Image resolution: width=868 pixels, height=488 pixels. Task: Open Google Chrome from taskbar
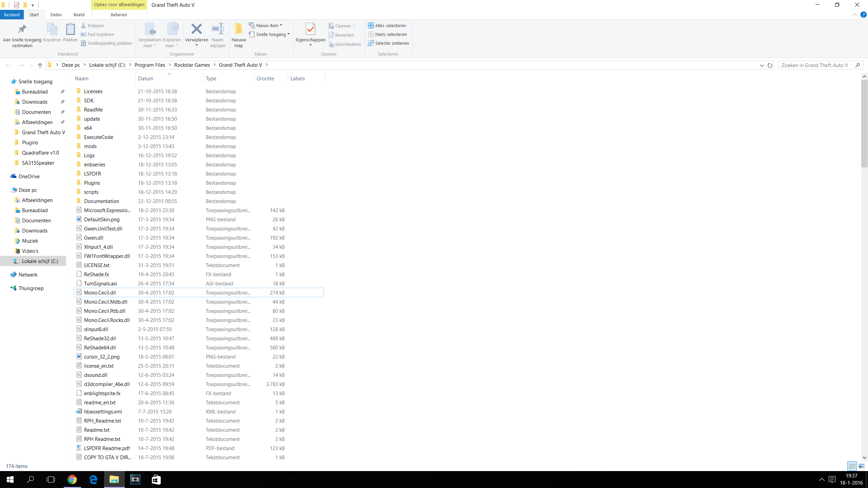point(72,479)
